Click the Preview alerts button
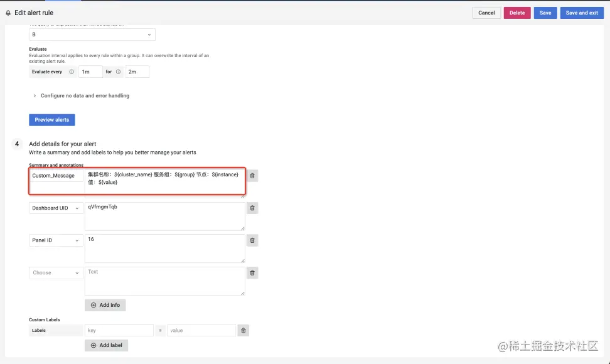 click(51, 120)
